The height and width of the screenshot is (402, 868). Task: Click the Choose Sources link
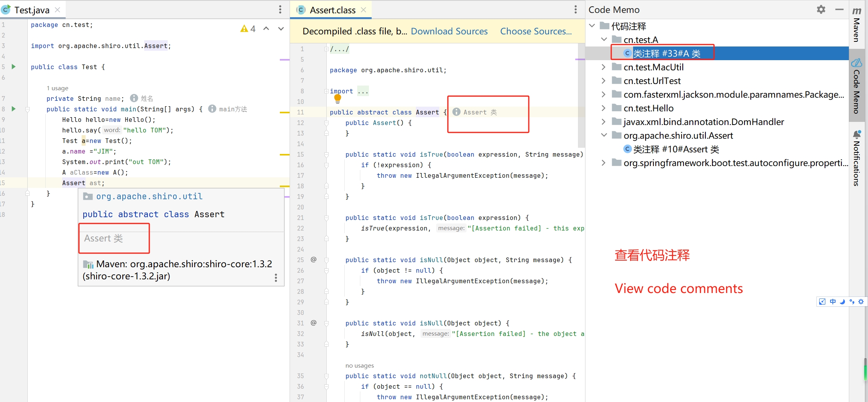tap(536, 31)
